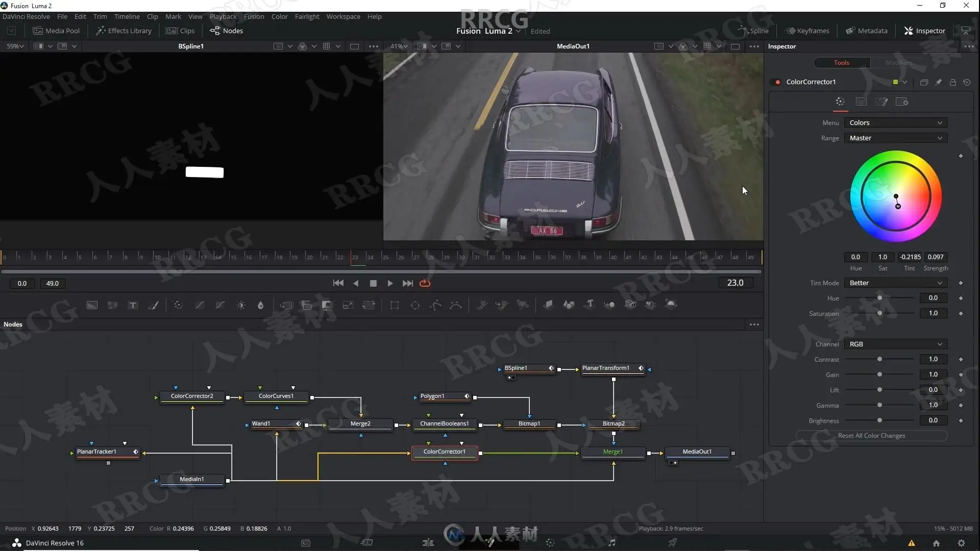
Task: Add a Brightness Contrast tool from the toolbar
Action: 241,305
